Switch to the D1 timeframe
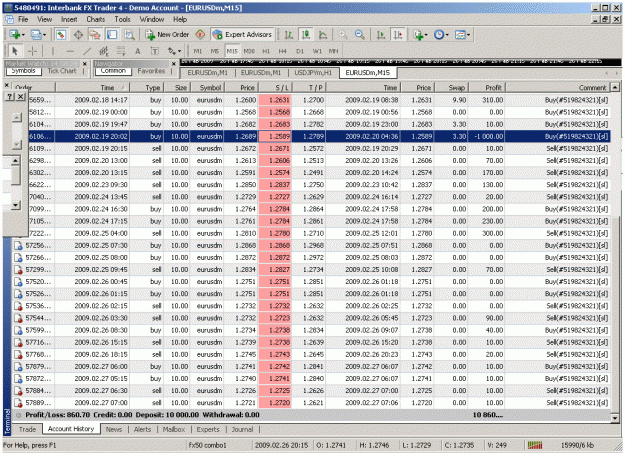625x453 pixels. click(x=300, y=51)
